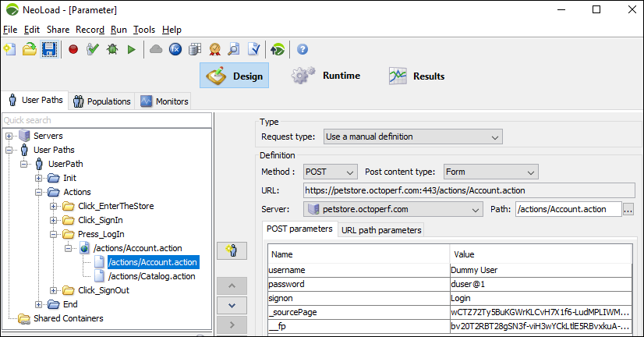
Task: Click the red Start Recording icon
Action: pyautogui.click(x=73, y=49)
